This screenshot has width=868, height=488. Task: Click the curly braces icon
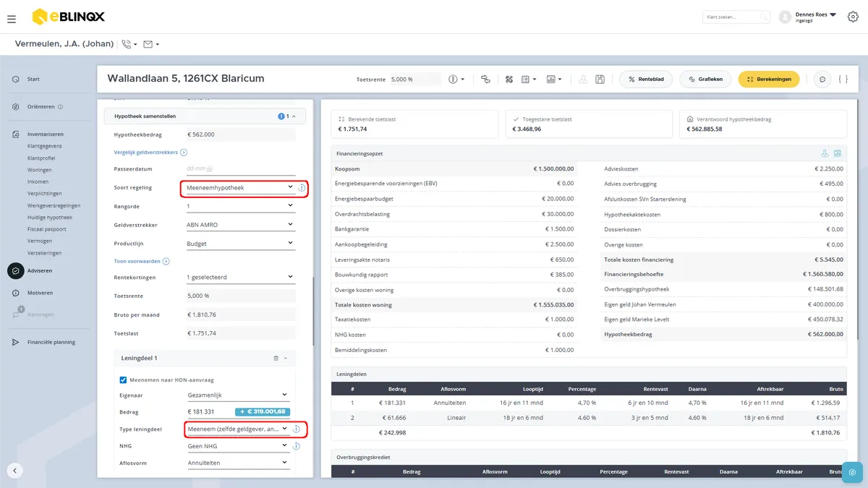tap(843, 79)
